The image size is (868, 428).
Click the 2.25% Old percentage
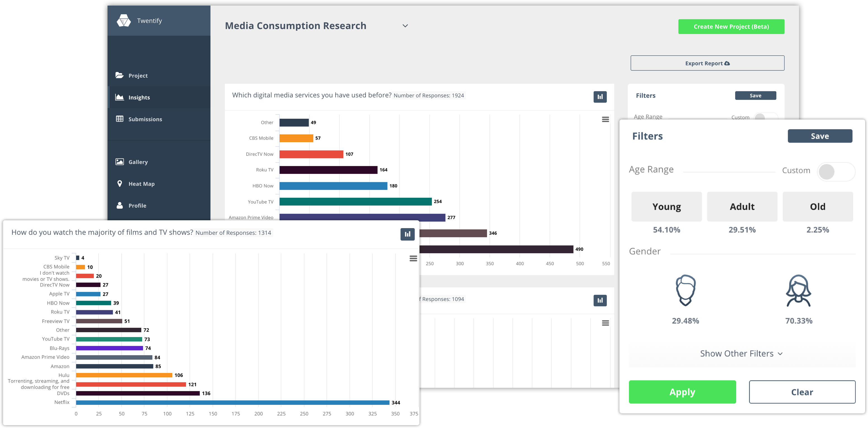point(817,230)
